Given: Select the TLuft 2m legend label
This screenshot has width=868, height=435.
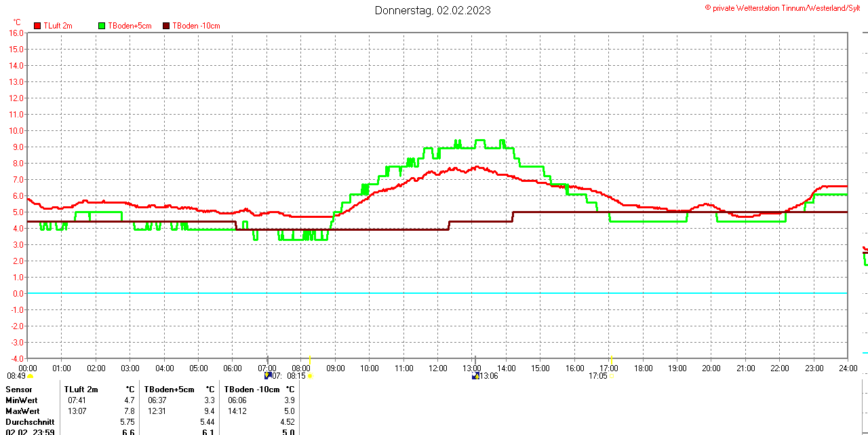Looking at the screenshot, I should click(x=58, y=26).
